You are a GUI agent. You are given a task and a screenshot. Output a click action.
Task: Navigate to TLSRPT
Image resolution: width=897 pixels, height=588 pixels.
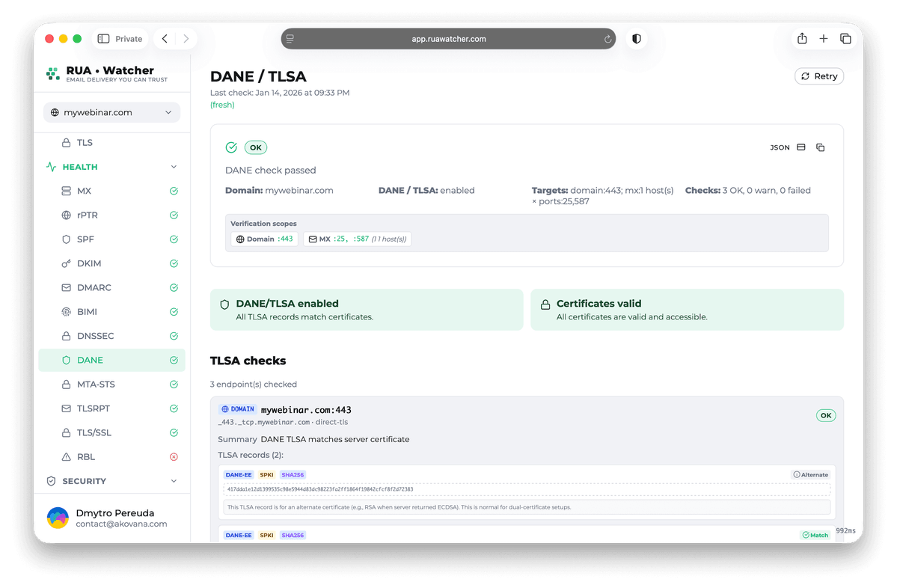pos(111,408)
